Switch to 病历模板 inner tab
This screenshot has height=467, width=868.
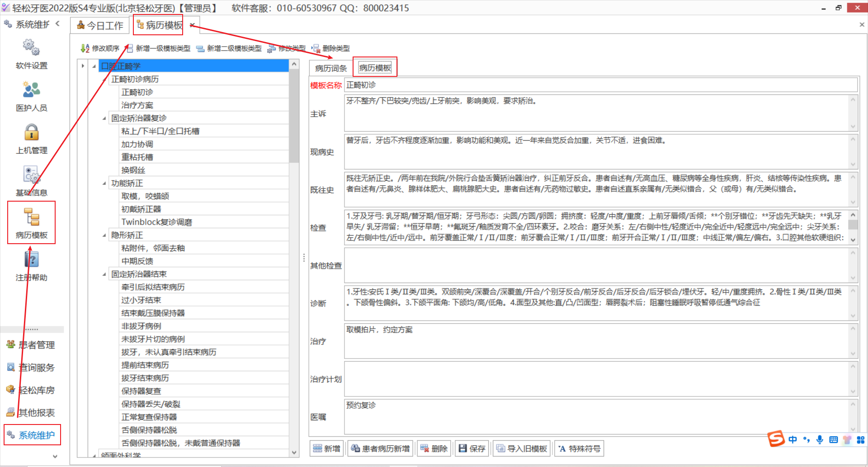375,68
